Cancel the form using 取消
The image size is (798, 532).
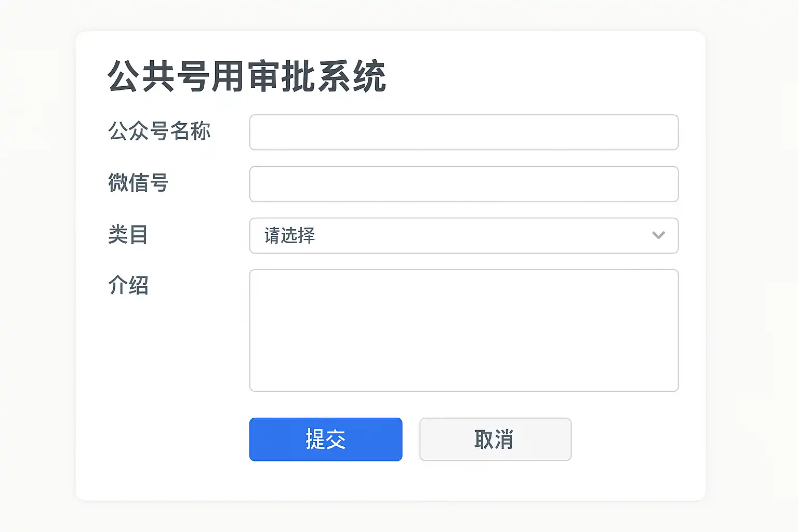pyautogui.click(x=495, y=439)
